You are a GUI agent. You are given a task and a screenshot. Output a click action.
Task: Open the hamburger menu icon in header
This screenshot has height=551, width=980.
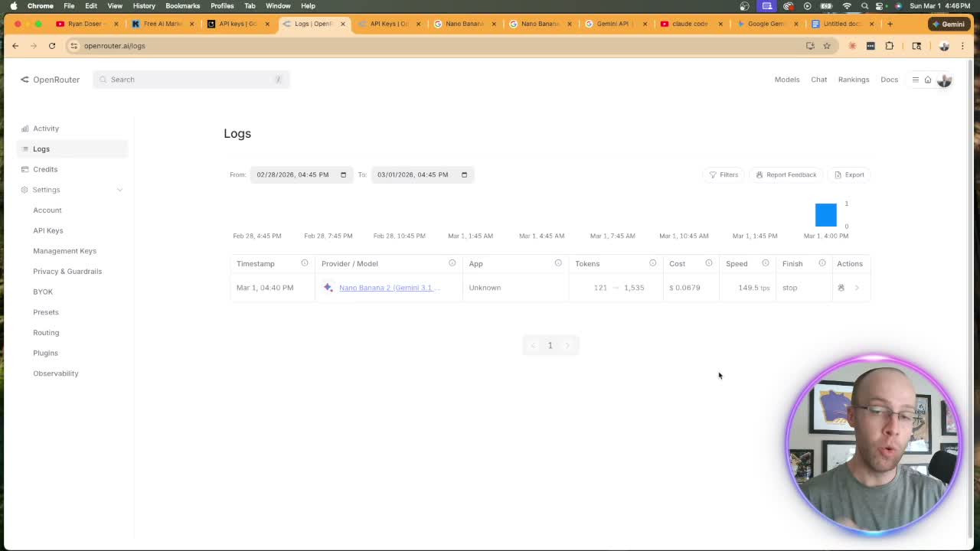pyautogui.click(x=915, y=80)
